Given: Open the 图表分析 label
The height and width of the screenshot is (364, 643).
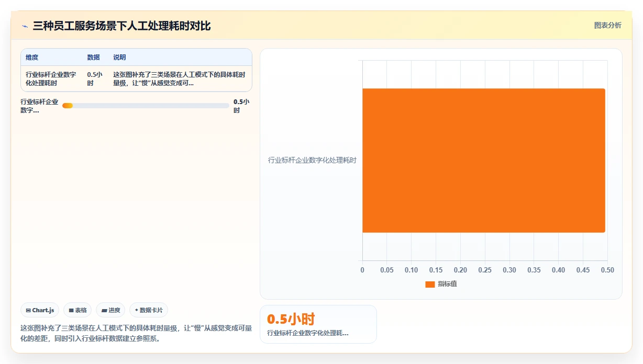Looking at the screenshot, I should click(x=607, y=25).
